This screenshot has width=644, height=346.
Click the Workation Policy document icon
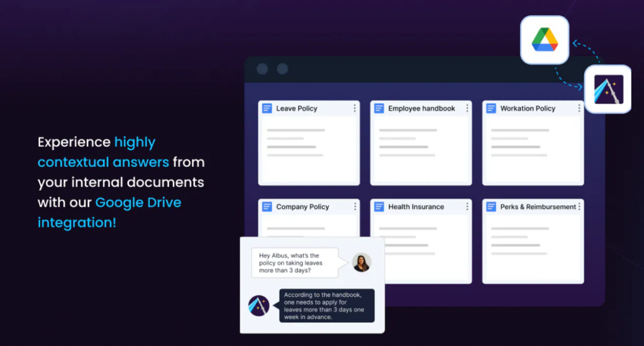point(491,108)
